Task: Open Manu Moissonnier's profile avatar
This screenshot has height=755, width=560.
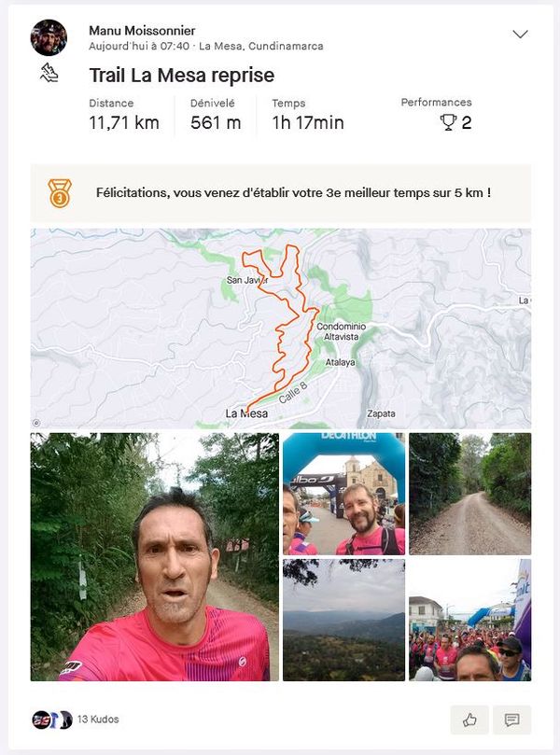Action: coord(49,37)
